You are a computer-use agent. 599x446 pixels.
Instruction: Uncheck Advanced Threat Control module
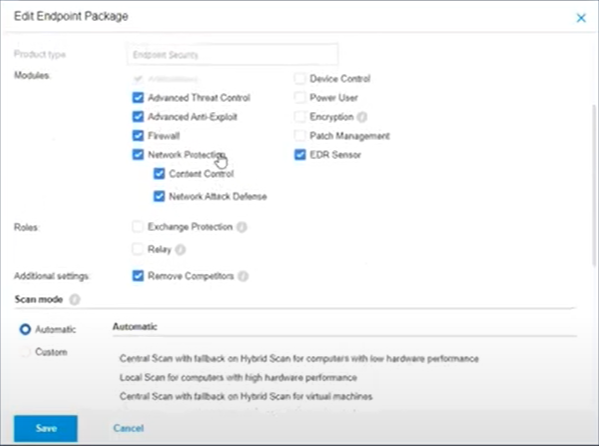[138, 97]
